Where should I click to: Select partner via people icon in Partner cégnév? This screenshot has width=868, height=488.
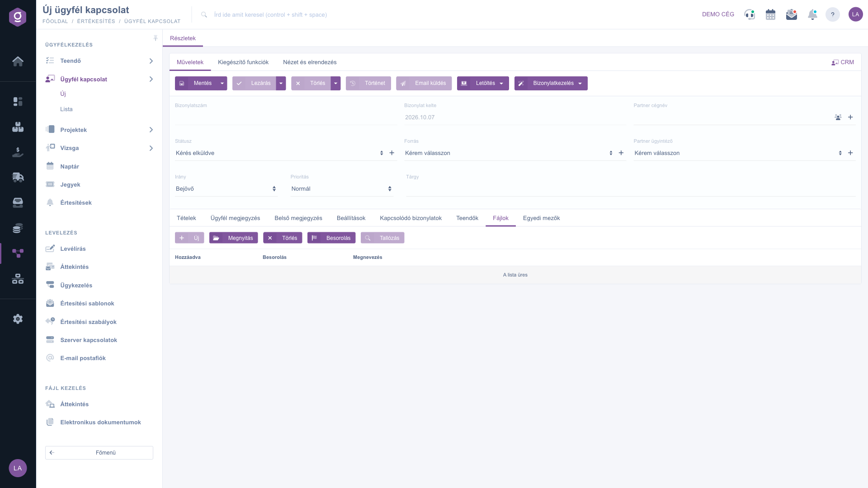pyautogui.click(x=838, y=117)
